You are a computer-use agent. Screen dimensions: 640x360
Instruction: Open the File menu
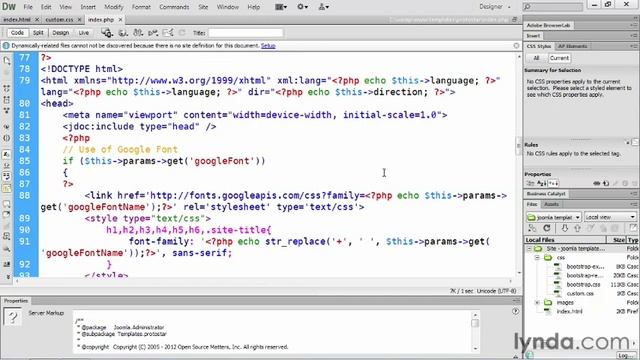coord(28,7)
